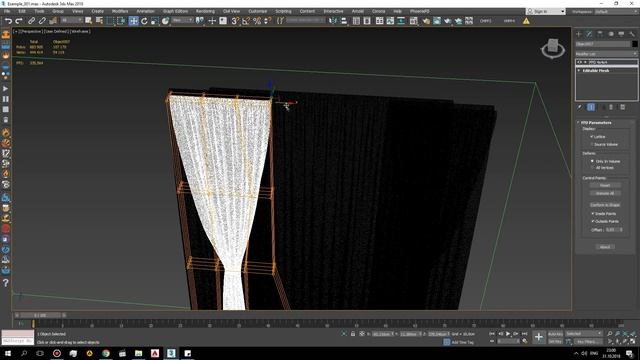This screenshot has width=640, height=360.
Task: Open the Modifier List dropdown
Action: [606, 54]
